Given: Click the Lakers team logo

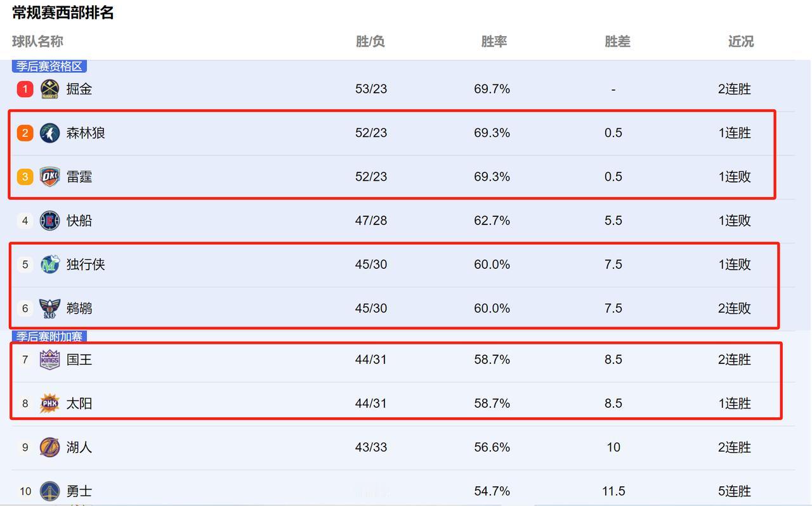Looking at the screenshot, I should 49,447.
